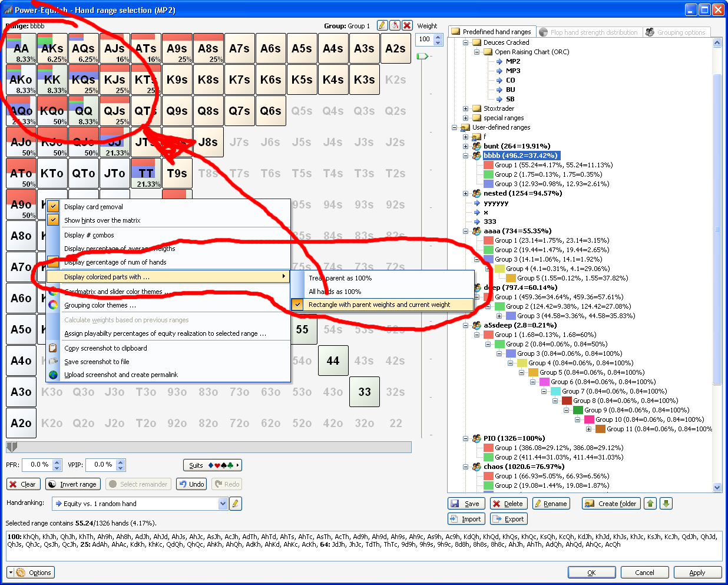728x585 pixels.
Task: Click the people icon of the bunt range
Action: [477, 146]
